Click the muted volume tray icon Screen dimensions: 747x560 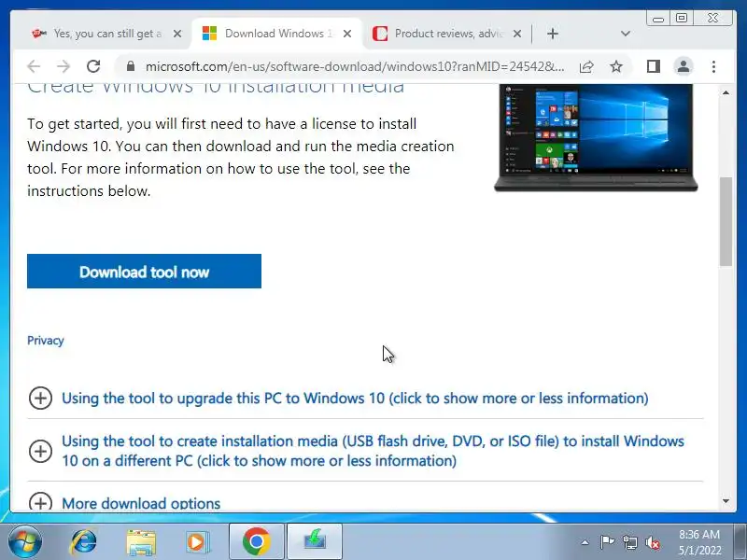pos(652,542)
